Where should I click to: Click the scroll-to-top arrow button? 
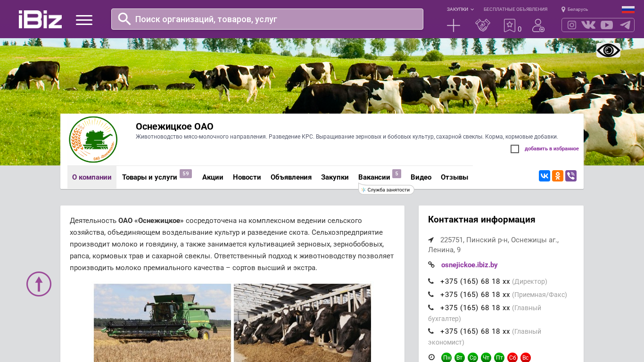[39, 284]
